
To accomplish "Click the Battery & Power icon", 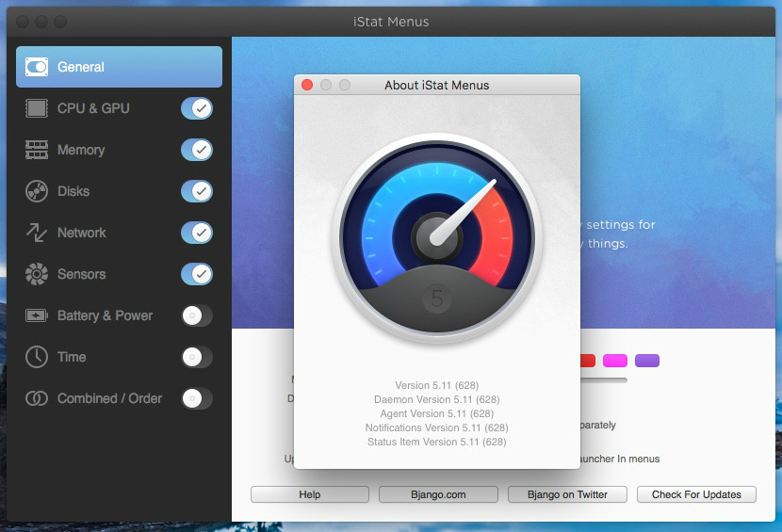I will [37, 315].
